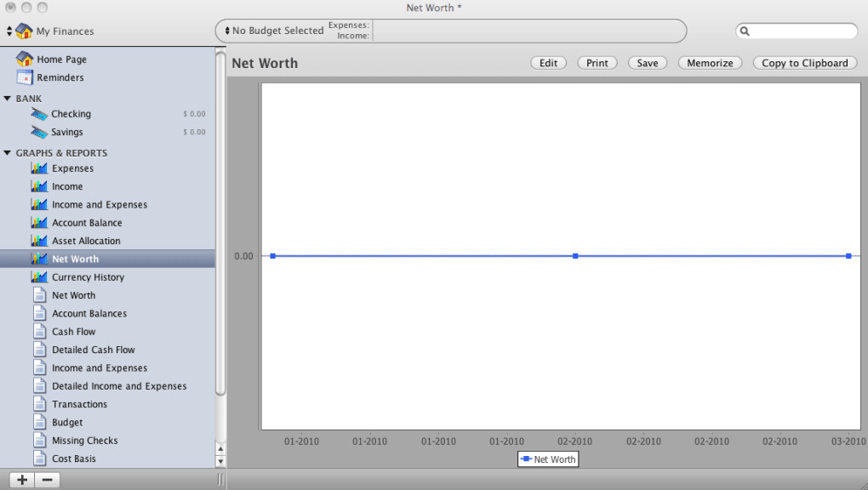Click the Net Worth report document icon
This screenshot has height=490, width=868.
point(39,295)
